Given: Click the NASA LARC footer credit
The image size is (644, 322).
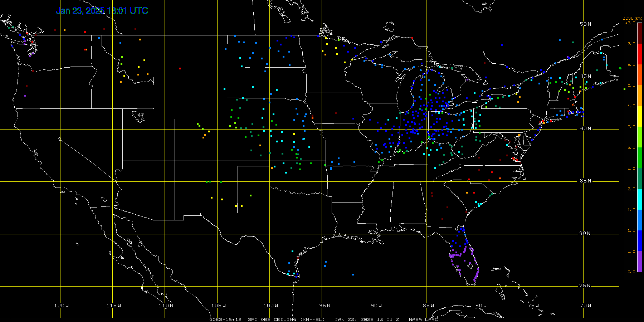Looking at the screenshot, I should [423, 319].
